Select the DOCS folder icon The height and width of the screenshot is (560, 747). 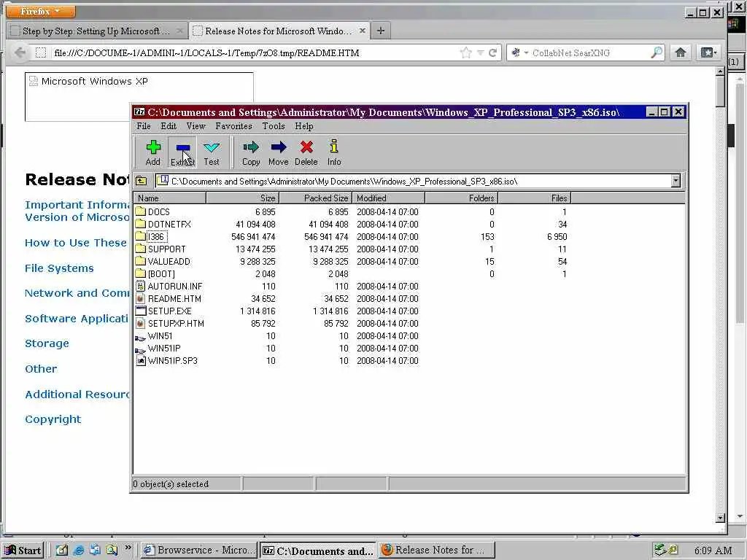pos(140,211)
